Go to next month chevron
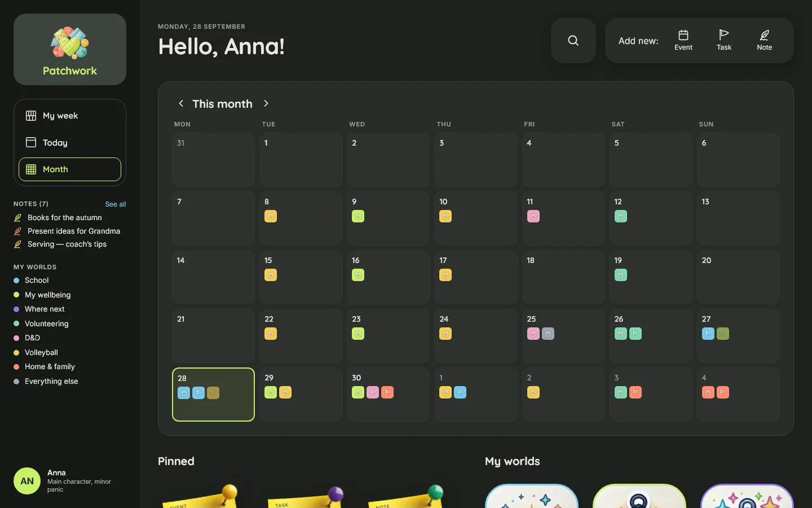The image size is (812, 508). click(x=266, y=103)
